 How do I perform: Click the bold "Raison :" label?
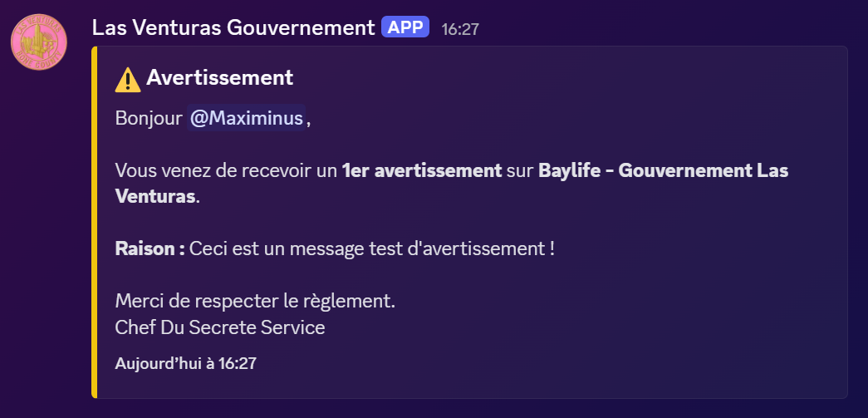(x=150, y=248)
